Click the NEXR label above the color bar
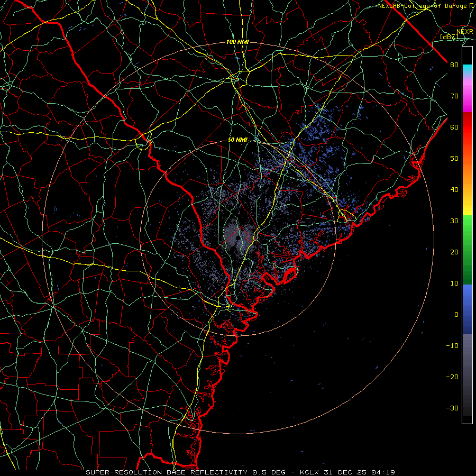The width and height of the screenshot is (476, 476). pos(465,32)
